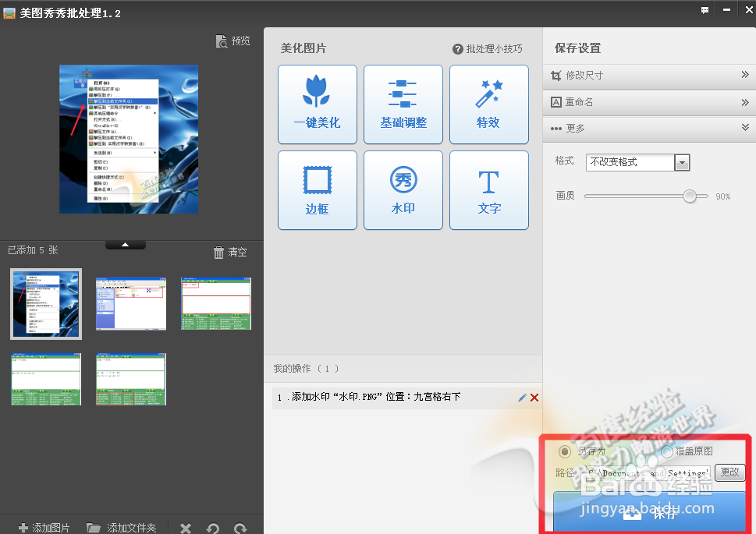Select the third thumbnail in first row
Image resolution: width=756 pixels, height=534 pixels.
click(216, 303)
